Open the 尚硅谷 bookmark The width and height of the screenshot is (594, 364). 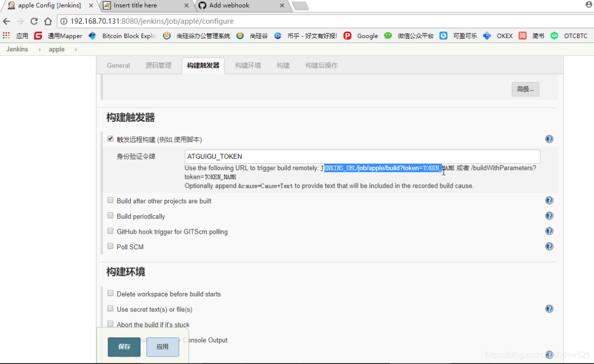252,36
